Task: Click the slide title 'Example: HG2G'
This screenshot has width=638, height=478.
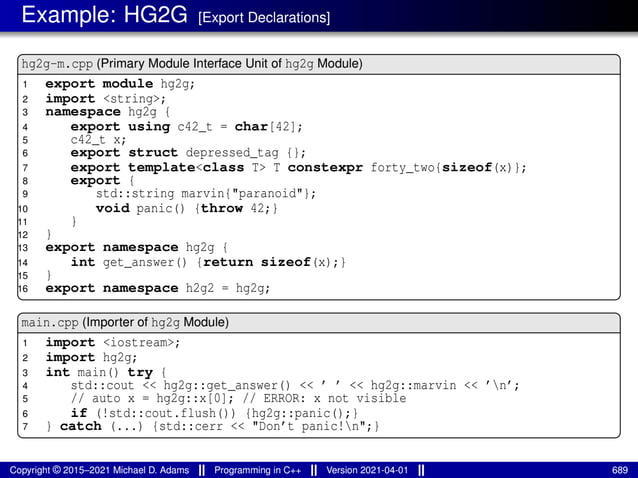Action: tap(104, 15)
